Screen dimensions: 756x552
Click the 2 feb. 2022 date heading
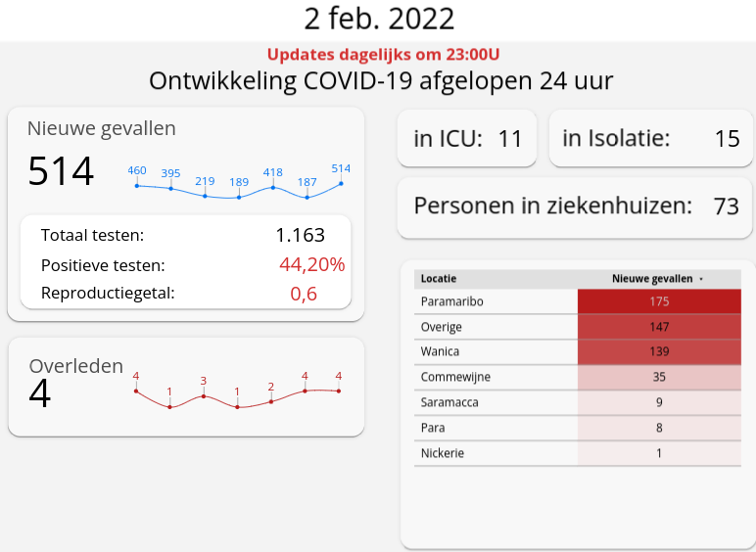(x=378, y=19)
